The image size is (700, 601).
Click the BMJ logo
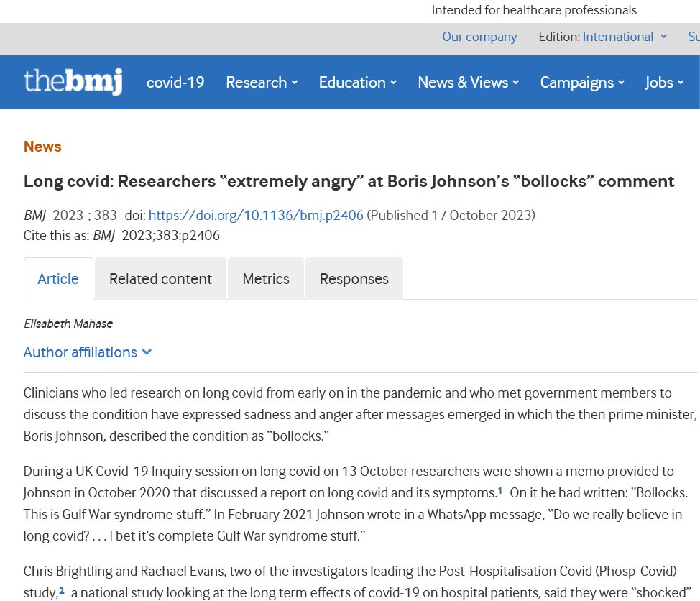coord(73,82)
